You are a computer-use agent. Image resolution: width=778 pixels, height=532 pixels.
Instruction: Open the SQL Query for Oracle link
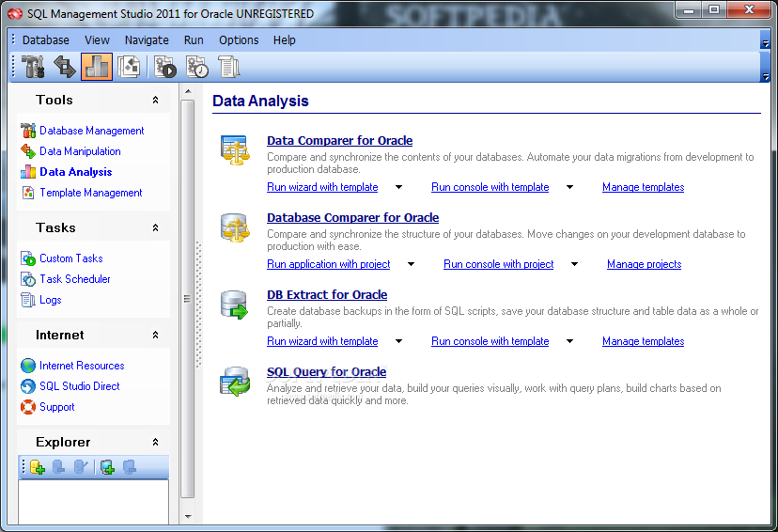(326, 371)
